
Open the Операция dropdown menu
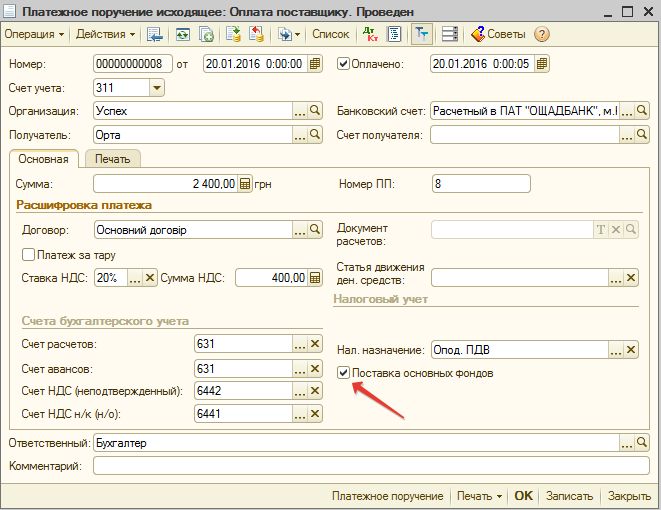tap(34, 34)
